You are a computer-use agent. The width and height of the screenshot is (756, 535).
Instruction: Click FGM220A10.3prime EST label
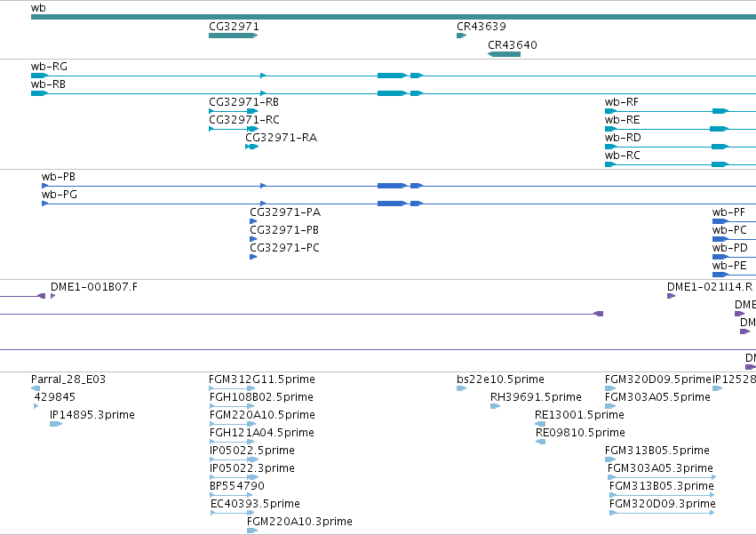tap(299, 522)
